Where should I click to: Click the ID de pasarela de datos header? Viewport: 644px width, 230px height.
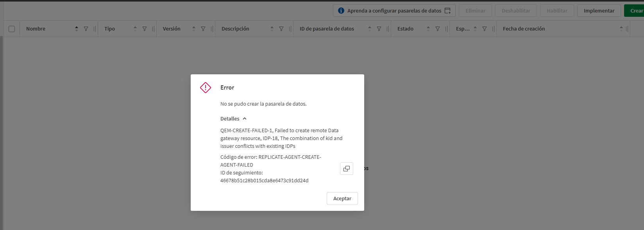point(327,29)
